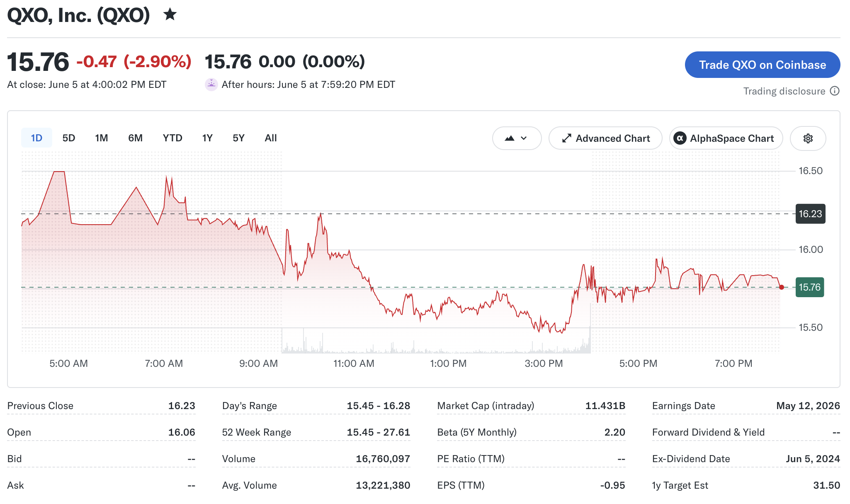Click Avg. Volume value 13,221,380

[383, 485]
